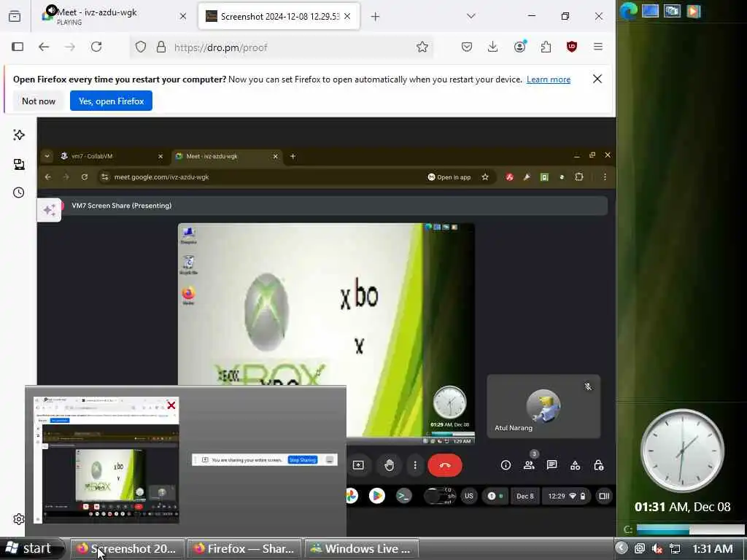Show Meet participants people icon
Viewport: 747px width, 560px height.
[529, 465]
